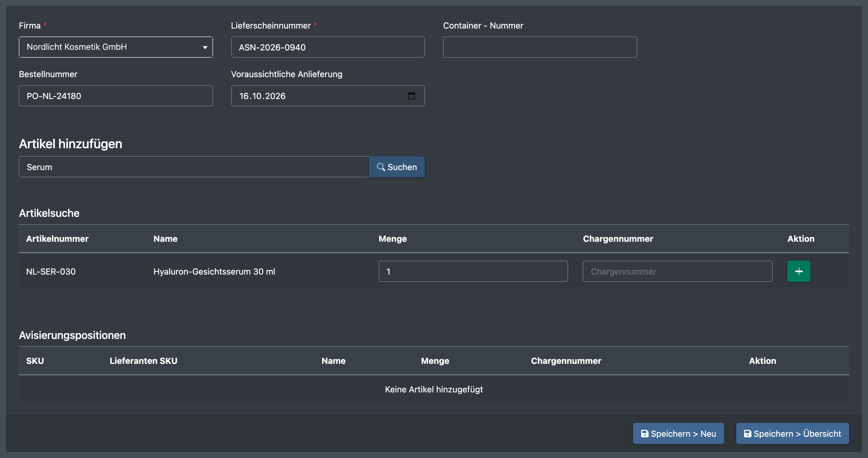Click the Hyaluron-Gesichtsserum 30 ml name
This screenshot has height=458, width=868.
pyautogui.click(x=214, y=272)
